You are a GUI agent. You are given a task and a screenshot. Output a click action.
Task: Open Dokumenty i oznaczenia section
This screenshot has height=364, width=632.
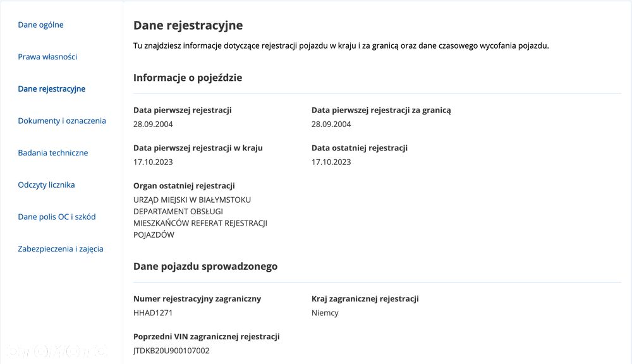point(62,121)
